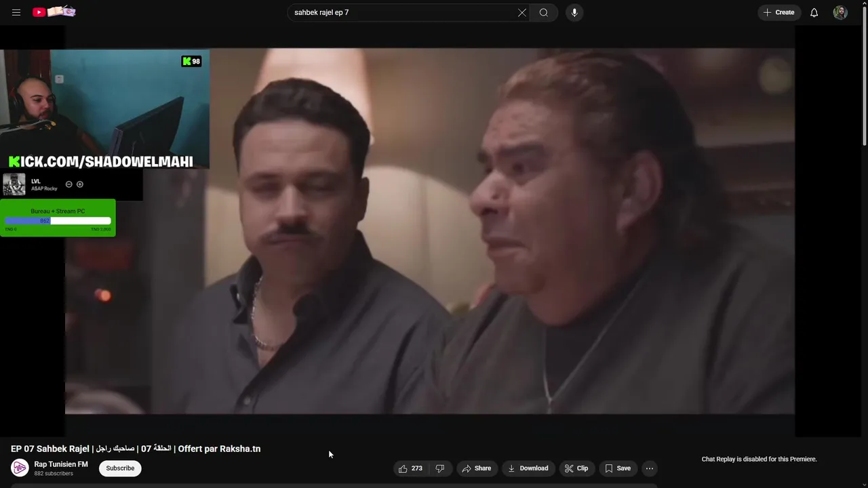The image size is (868, 488).
Task: Start voice search with microphone icon
Action: [x=574, y=12]
